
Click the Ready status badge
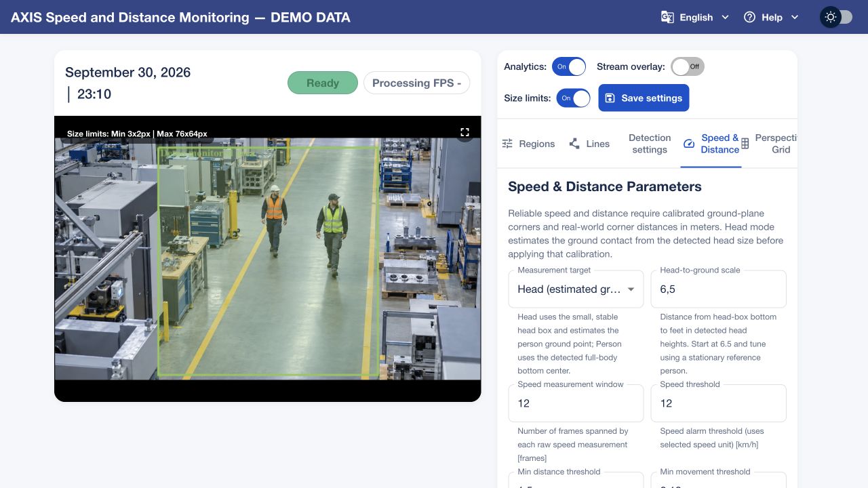(323, 83)
